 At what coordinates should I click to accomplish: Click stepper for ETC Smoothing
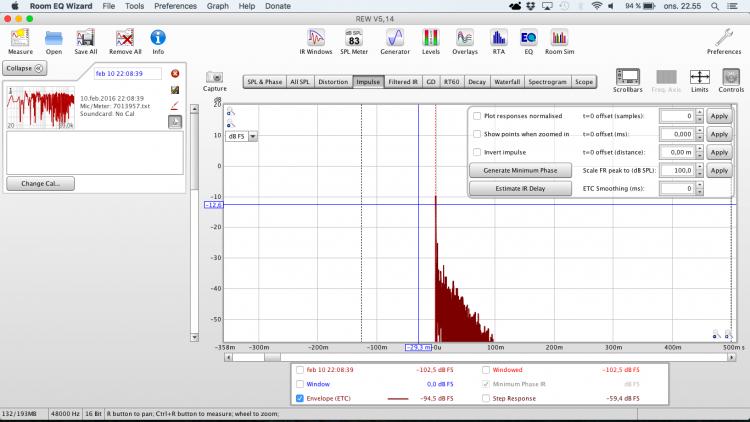click(x=699, y=189)
